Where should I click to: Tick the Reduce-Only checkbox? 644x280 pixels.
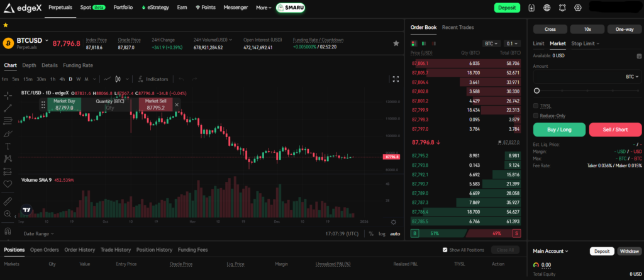(536, 116)
